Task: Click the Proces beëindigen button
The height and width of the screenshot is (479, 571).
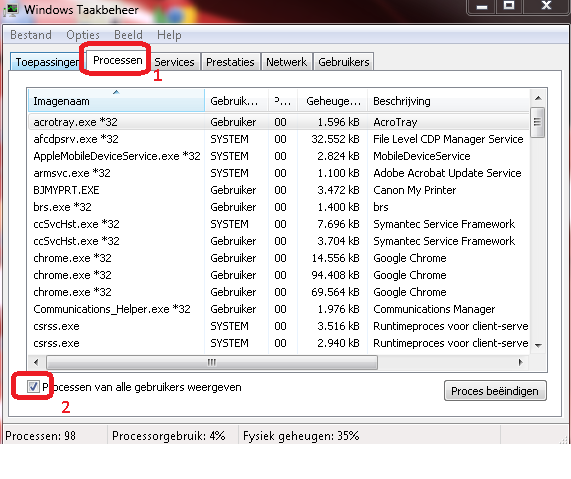Action: (x=495, y=391)
